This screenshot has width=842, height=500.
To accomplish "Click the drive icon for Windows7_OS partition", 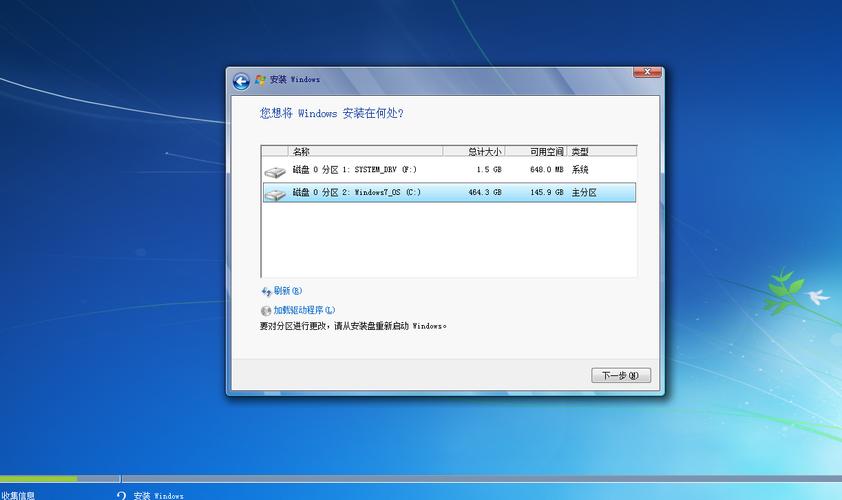I will [275, 194].
